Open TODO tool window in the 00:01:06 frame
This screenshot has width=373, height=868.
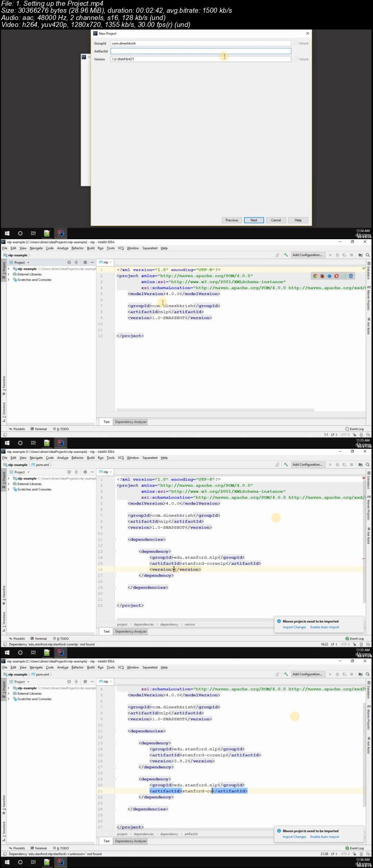tap(61, 429)
